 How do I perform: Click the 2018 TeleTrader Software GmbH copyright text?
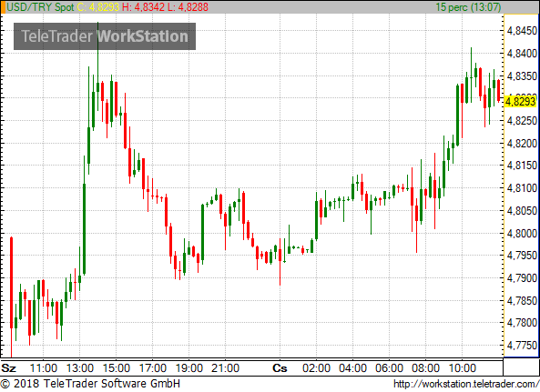coord(90,384)
